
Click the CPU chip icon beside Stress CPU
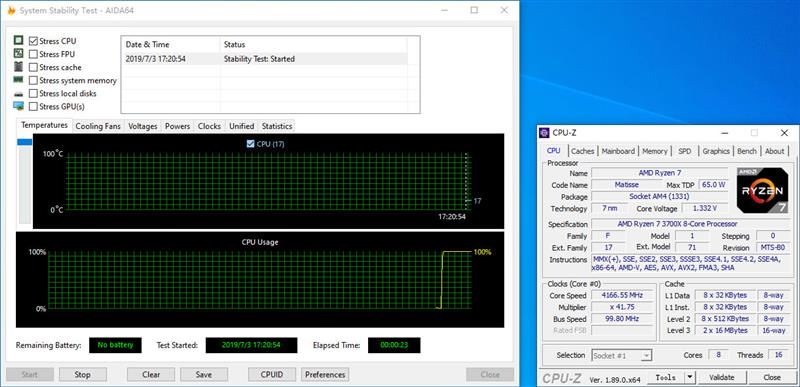pos(18,40)
